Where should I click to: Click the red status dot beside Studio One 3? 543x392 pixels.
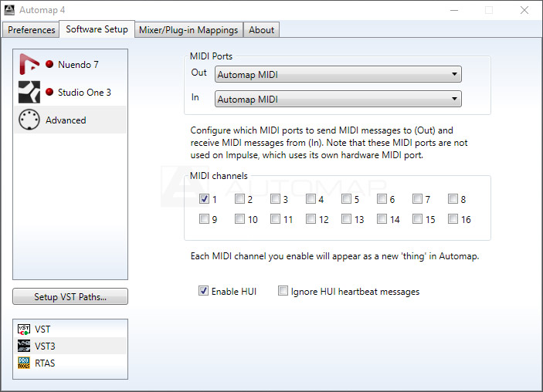[49, 93]
